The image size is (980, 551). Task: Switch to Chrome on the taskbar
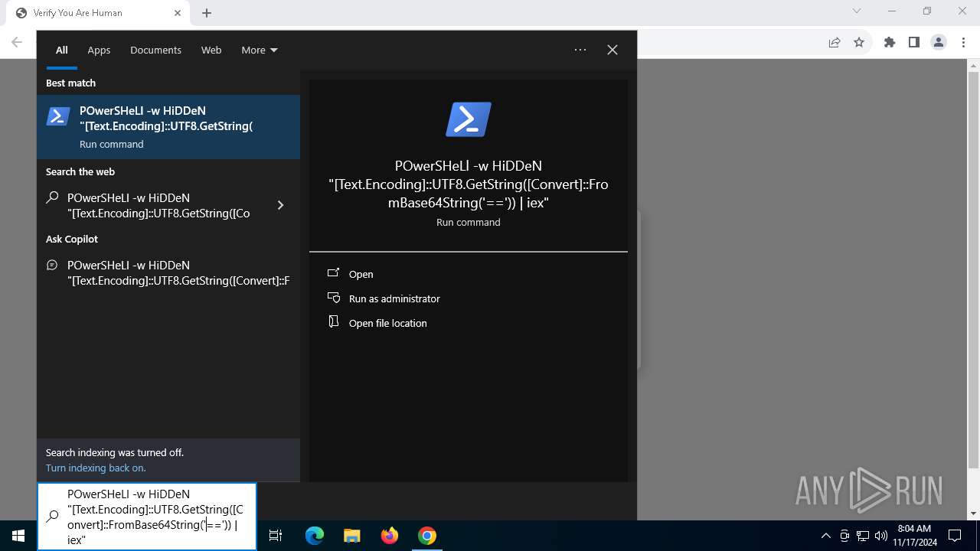point(427,536)
